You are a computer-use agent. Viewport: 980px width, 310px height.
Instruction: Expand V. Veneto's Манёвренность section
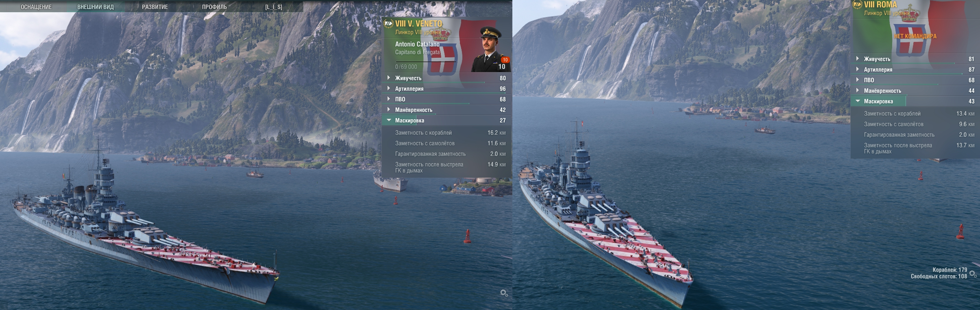pyautogui.click(x=446, y=110)
